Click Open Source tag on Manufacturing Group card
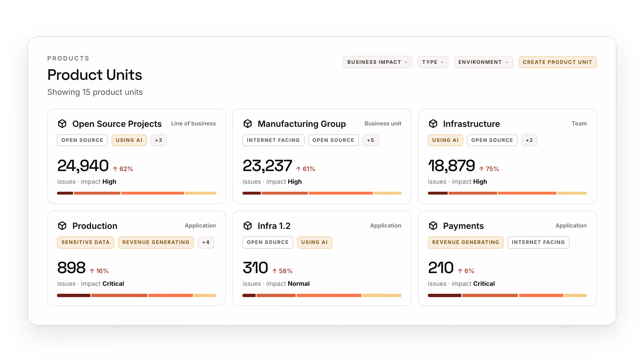 tap(333, 140)
